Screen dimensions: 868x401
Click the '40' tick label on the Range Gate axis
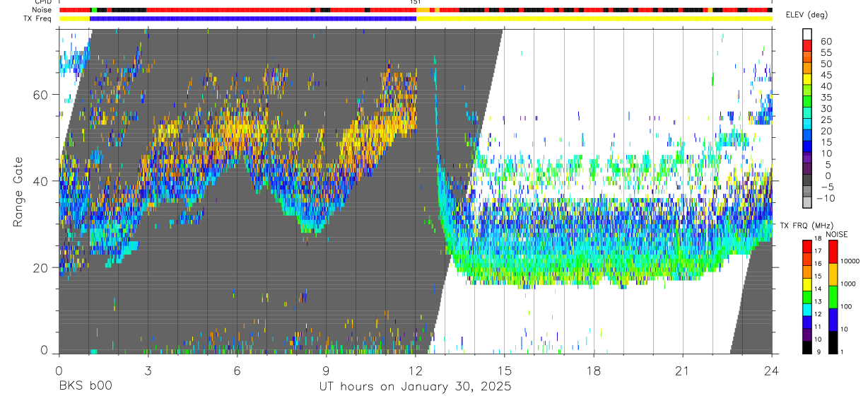40,181
